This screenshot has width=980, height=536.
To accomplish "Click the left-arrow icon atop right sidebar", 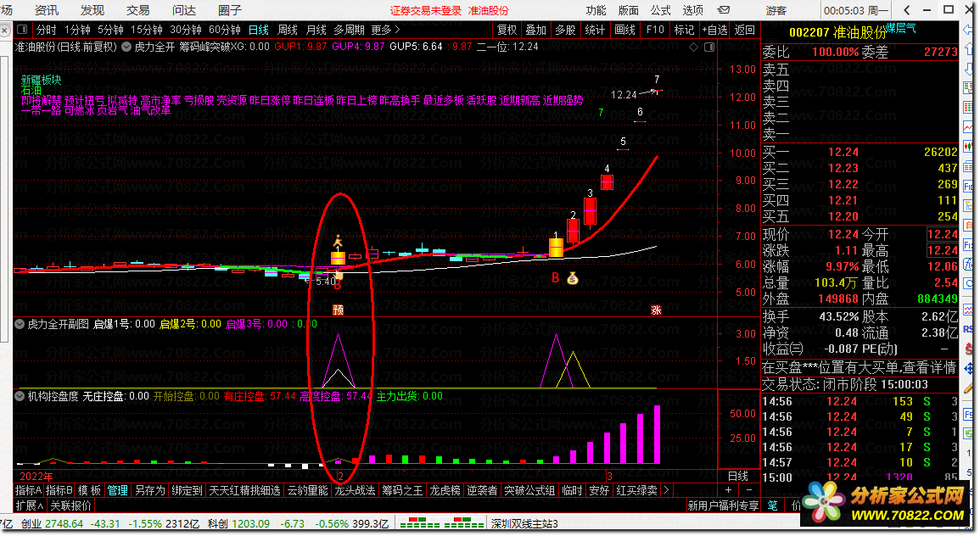I will tap(969, 30).
